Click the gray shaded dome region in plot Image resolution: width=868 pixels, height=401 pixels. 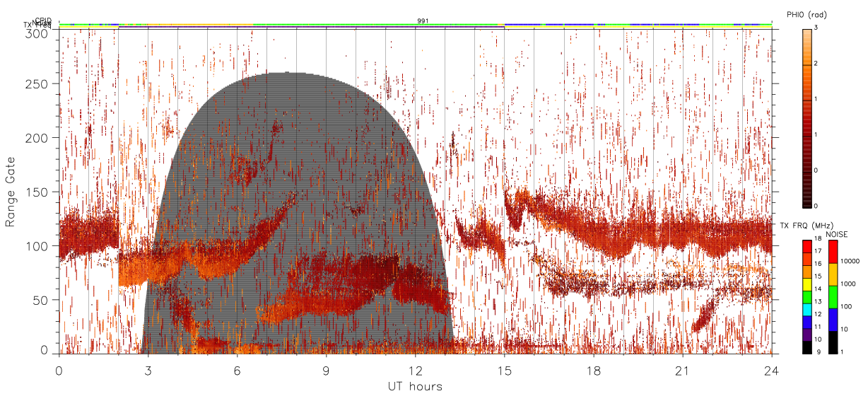(x=297, y=212)
